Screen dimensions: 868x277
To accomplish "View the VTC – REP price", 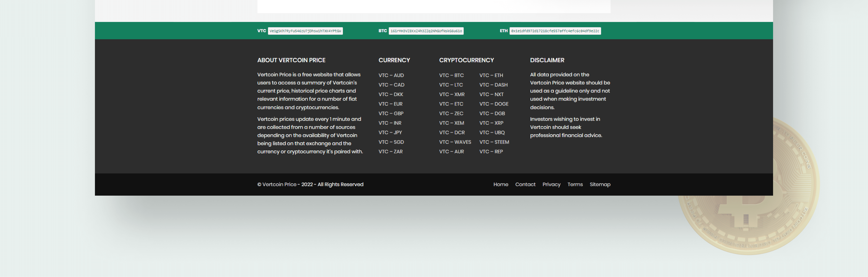I will [491, 152].
